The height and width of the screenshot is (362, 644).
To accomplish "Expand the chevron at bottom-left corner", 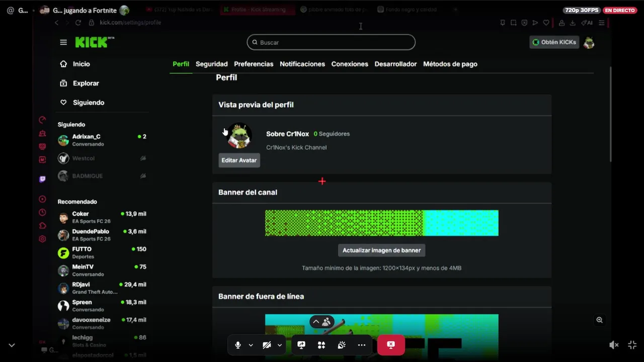I will point(12,345).
